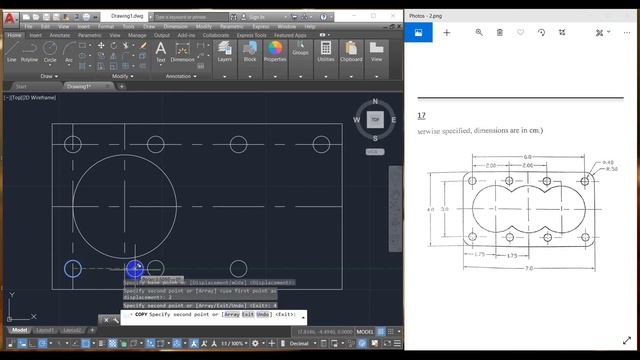Screen dimensions: 640x360
Task: Click the Save icon in quick access toolbar
Action: (46, 17)
